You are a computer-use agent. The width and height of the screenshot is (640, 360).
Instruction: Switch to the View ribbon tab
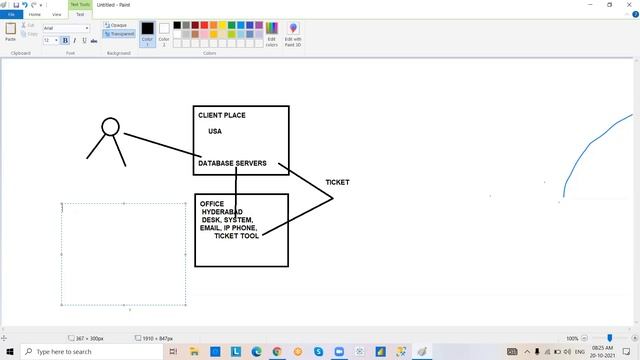point(56,14)
